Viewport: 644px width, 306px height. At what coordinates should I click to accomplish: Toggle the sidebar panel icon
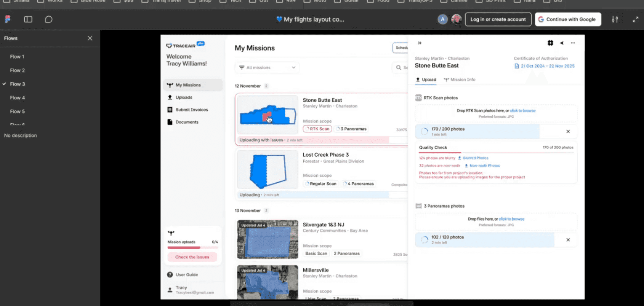(28, 19)
